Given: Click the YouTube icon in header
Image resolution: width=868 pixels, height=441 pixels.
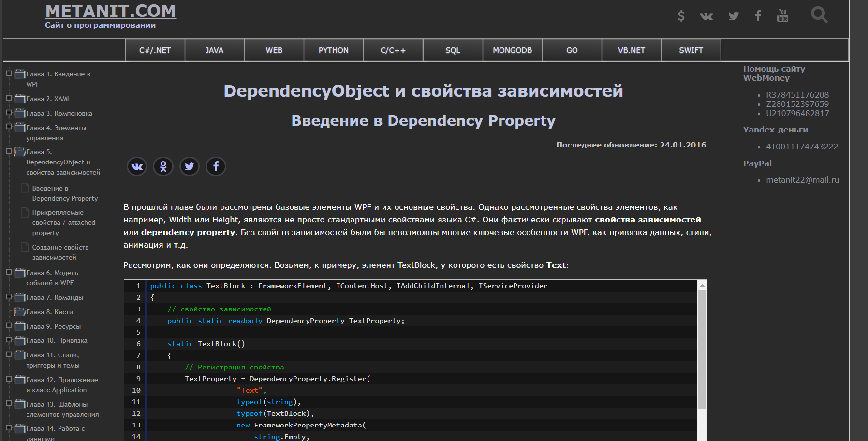Looking at the screenshot, I should [x=782, y=15].
